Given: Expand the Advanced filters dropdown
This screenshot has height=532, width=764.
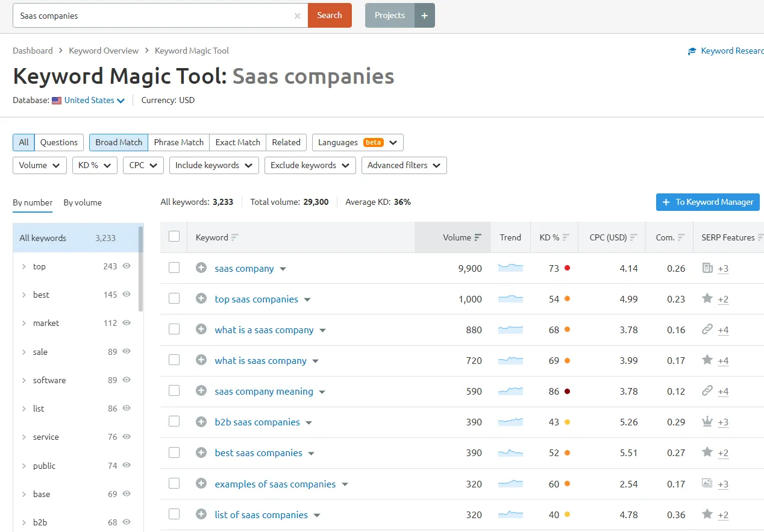Looking at the screenshot, I should [x=404, y=165].
